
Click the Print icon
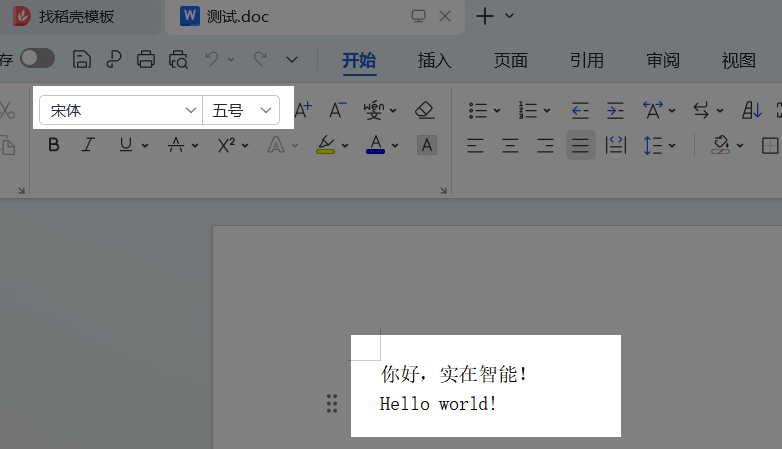pos(146,59)
